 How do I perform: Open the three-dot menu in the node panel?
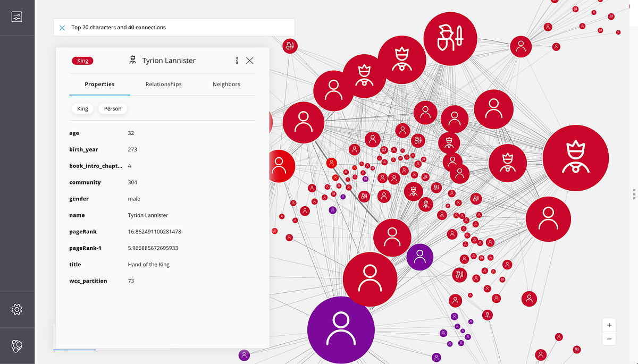pyautogui.click(x=237, y=61)
